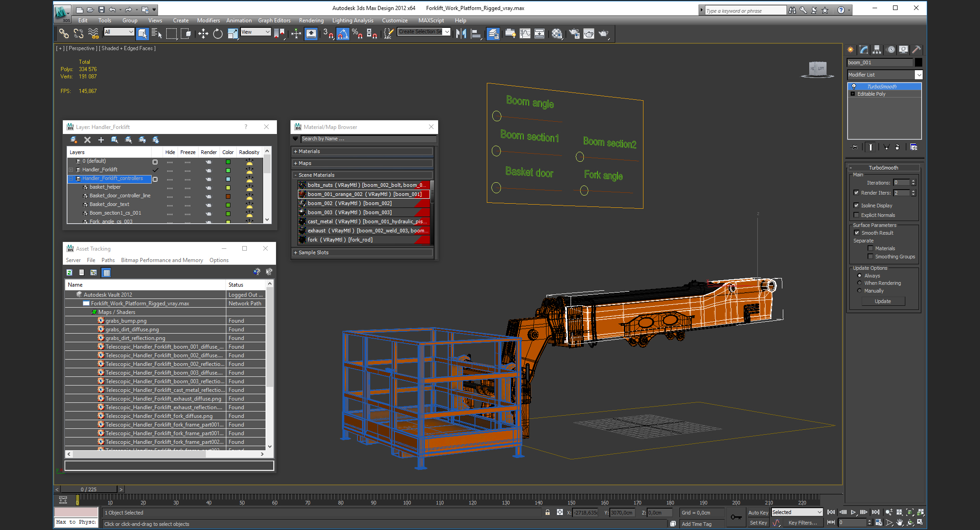Open Select by Name dialog
Viewport: 980px width, 530px height.
(x=157, y=33)
